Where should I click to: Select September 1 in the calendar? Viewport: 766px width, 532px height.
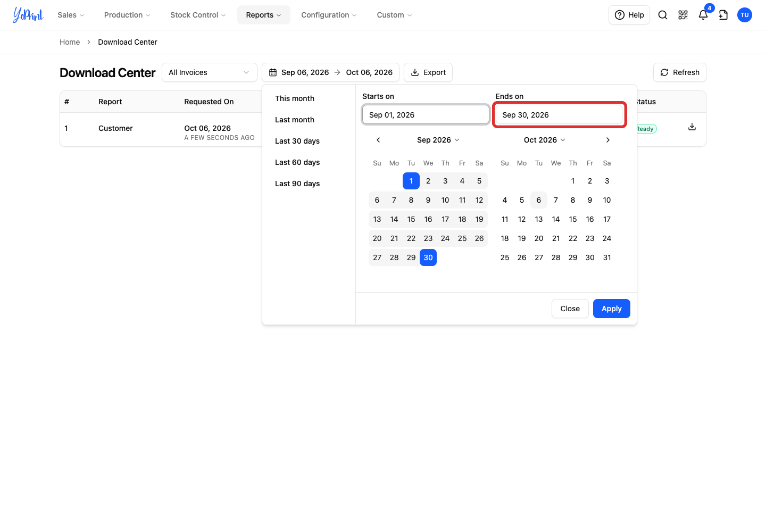click(411, 181)
